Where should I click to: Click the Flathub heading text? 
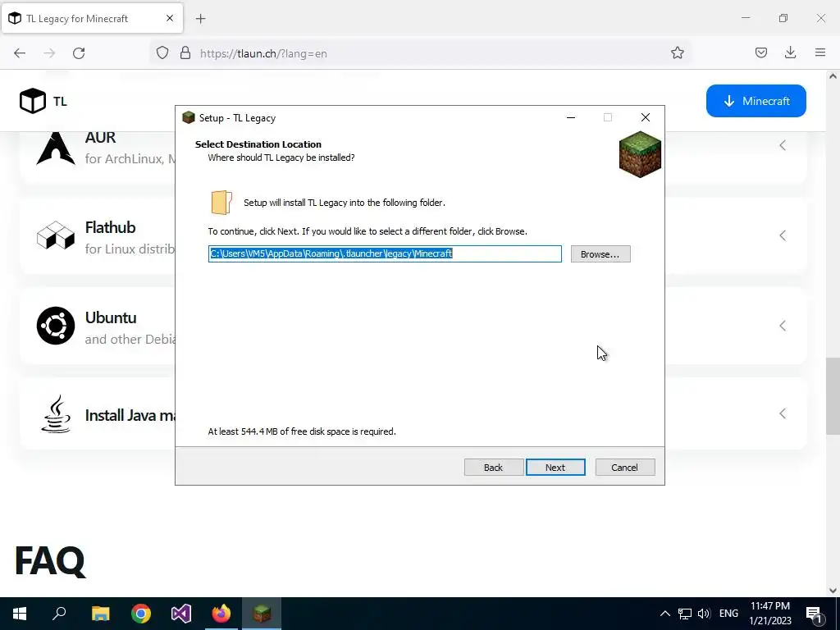coord(111,227)
